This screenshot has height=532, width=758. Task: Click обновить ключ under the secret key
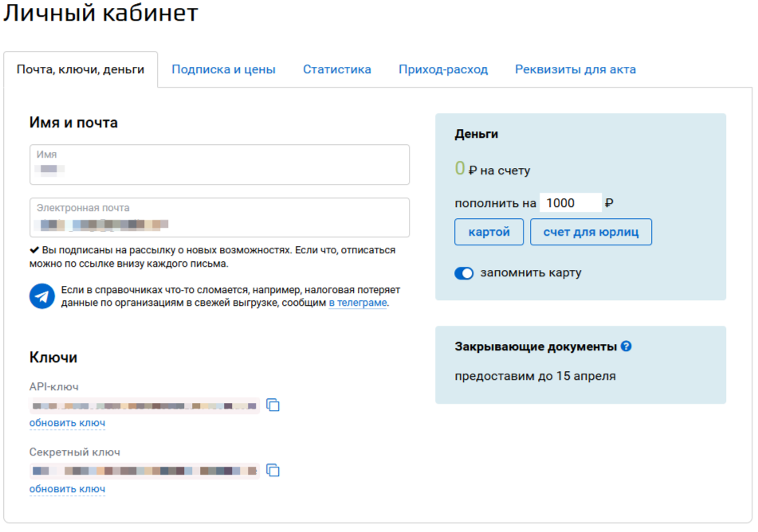click(x=67, y=488)
